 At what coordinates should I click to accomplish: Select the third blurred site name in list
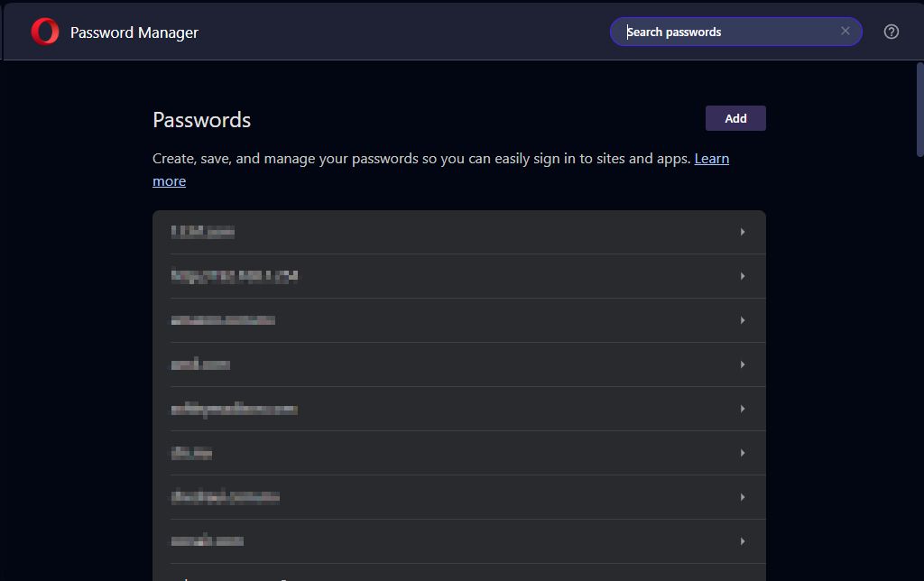223,320
